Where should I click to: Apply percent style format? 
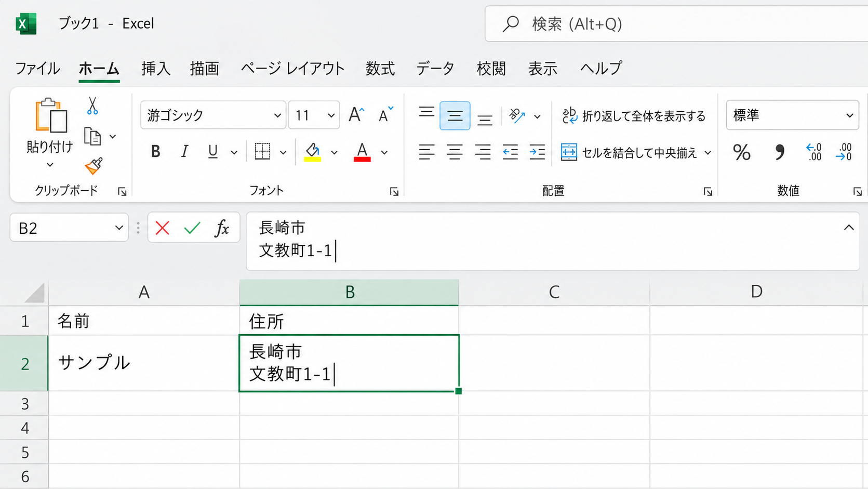742,152
